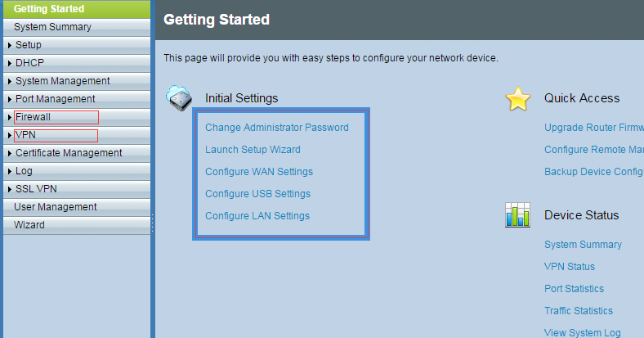Open the Port Statistics link

click(574, 289)
